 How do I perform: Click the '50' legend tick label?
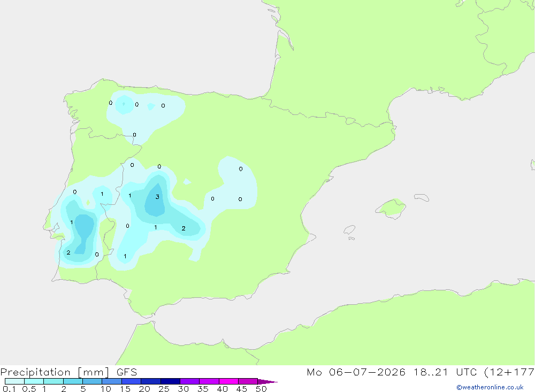click(261, 389)
